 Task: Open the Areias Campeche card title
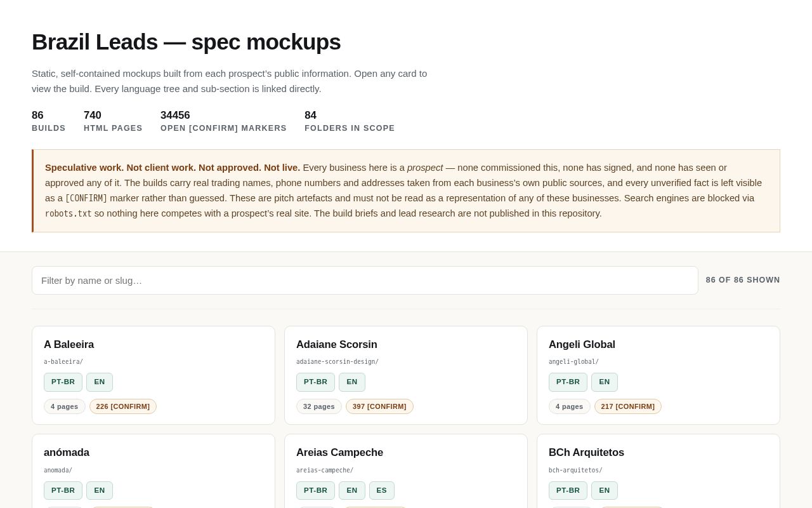tap(339, 452)
